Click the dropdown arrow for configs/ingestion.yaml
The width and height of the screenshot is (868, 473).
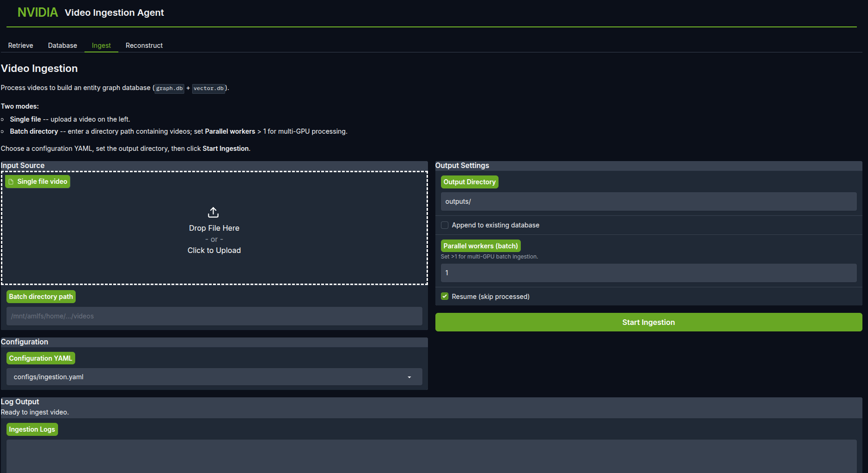tap(409, 377)
